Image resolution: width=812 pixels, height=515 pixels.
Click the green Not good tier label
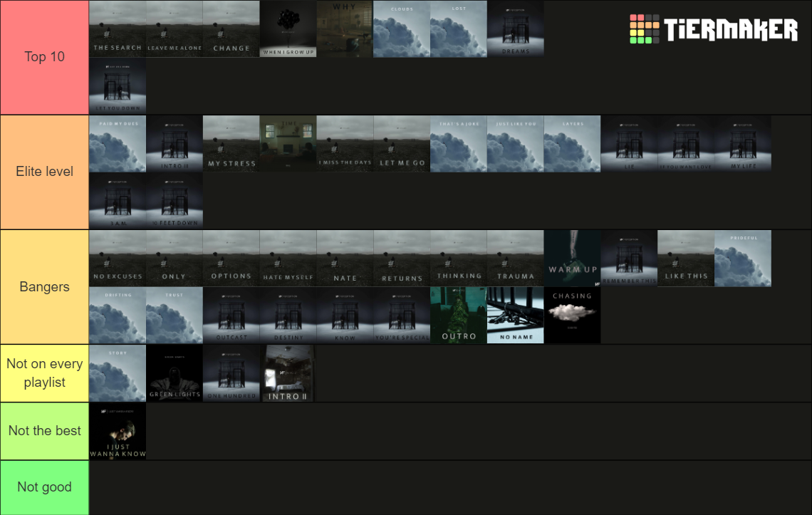point(45,487)
